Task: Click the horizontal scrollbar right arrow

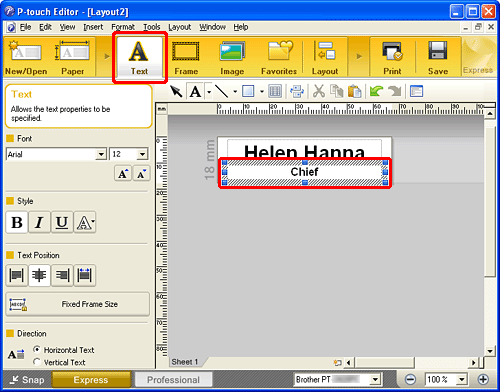Action: 473,362
